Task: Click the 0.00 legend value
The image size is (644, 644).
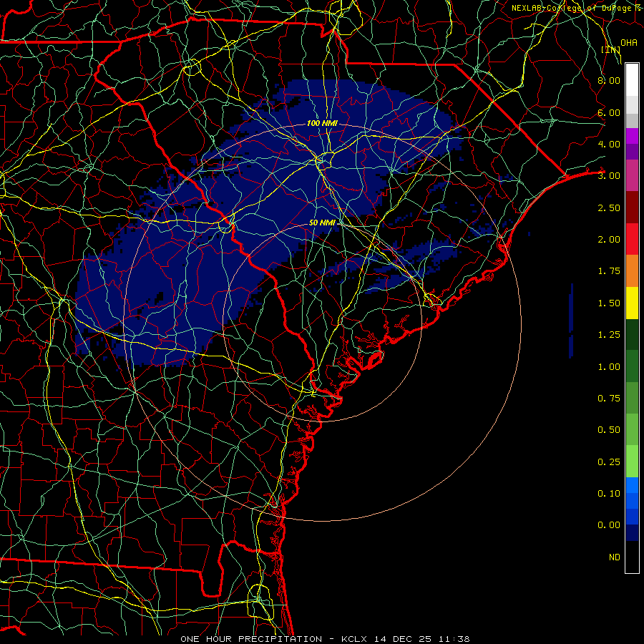Action: point(609,525)
